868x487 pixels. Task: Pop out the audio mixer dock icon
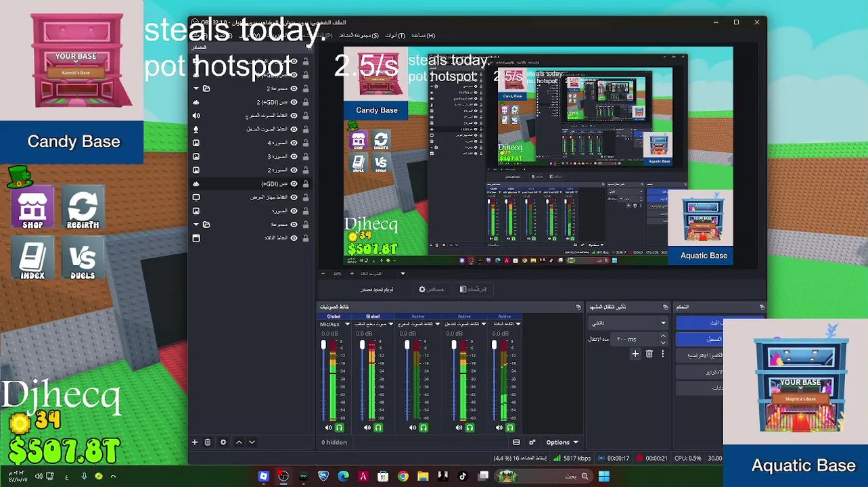pos(578,307)
